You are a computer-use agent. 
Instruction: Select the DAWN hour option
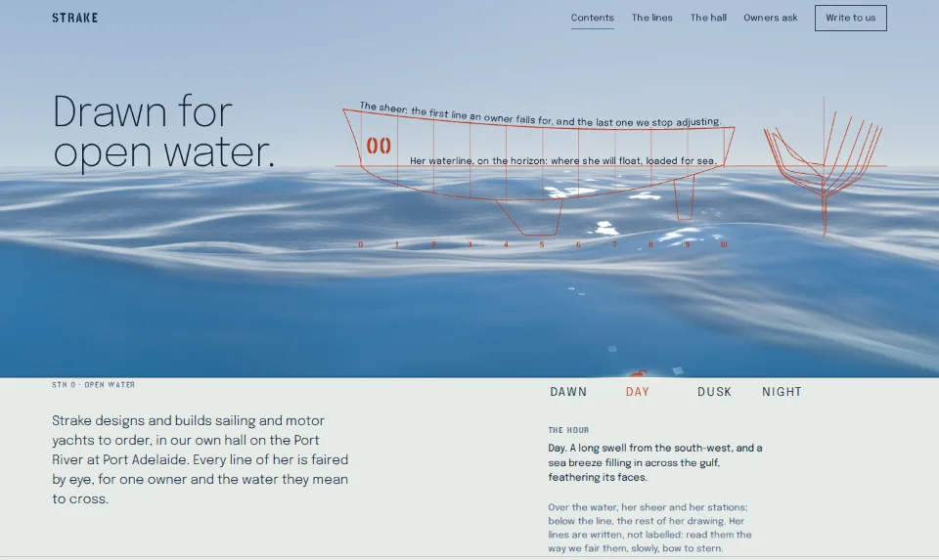568,392
